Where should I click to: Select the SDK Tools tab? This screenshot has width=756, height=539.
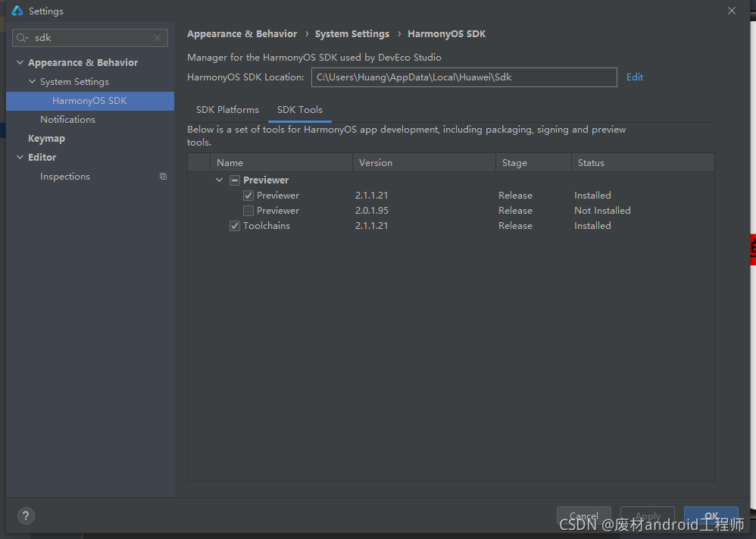[300, 110]
